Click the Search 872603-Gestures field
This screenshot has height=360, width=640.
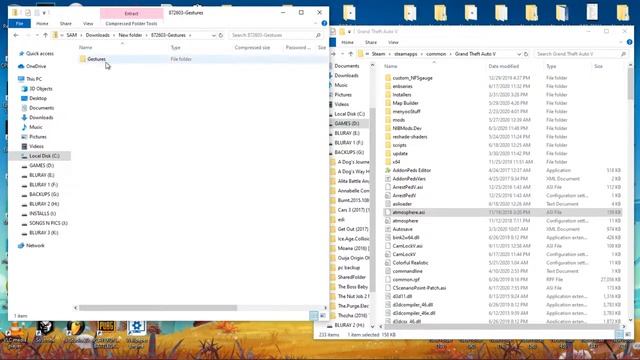(276, 36)
